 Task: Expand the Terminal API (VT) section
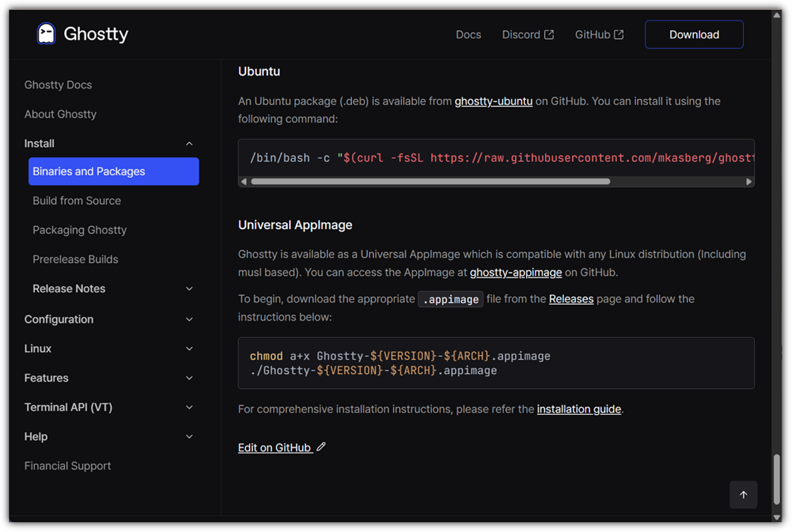[109, 407]
